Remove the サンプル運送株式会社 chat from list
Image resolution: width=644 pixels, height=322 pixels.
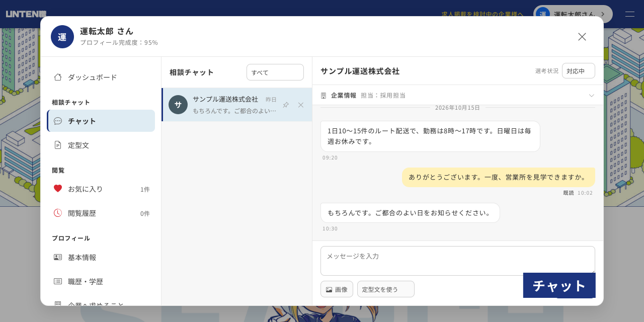pos(301,105)
